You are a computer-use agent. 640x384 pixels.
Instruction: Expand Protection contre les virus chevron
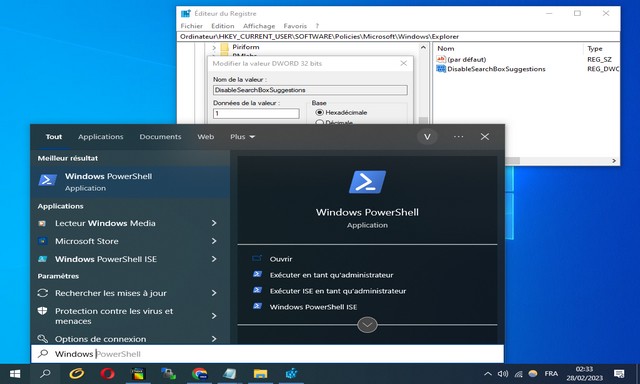tap(214, 315)
